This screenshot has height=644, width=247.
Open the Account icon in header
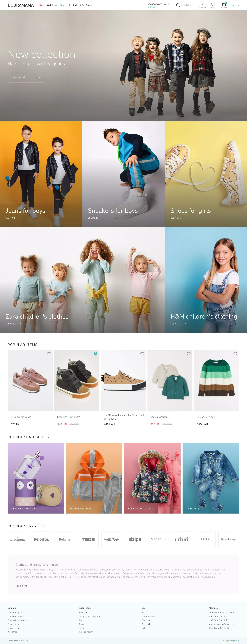(202, 4)
